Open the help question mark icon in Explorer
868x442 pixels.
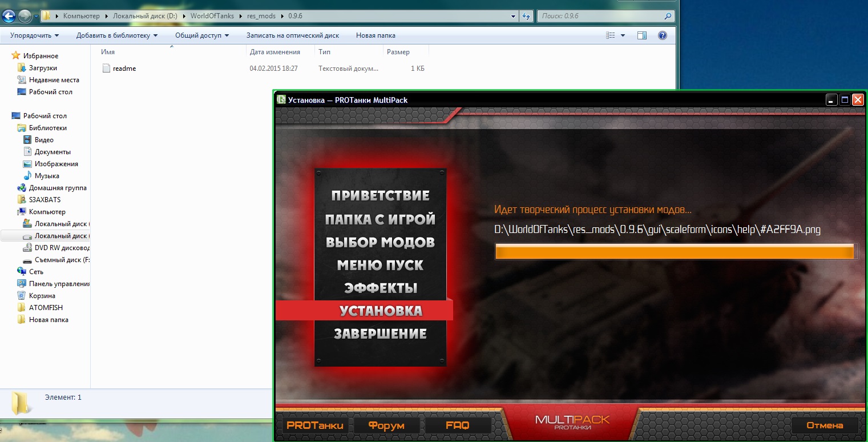point(662,35)
